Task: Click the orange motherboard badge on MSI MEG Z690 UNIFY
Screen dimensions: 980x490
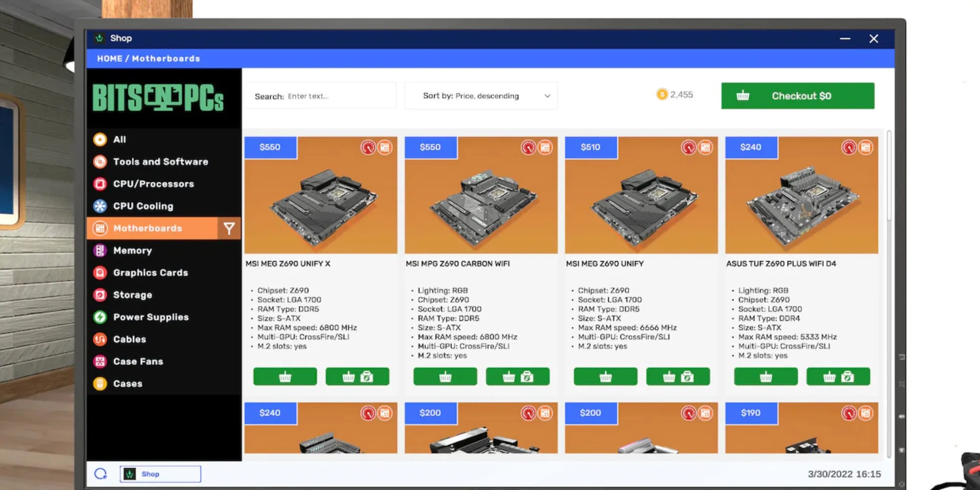Action: click(705, 147)
